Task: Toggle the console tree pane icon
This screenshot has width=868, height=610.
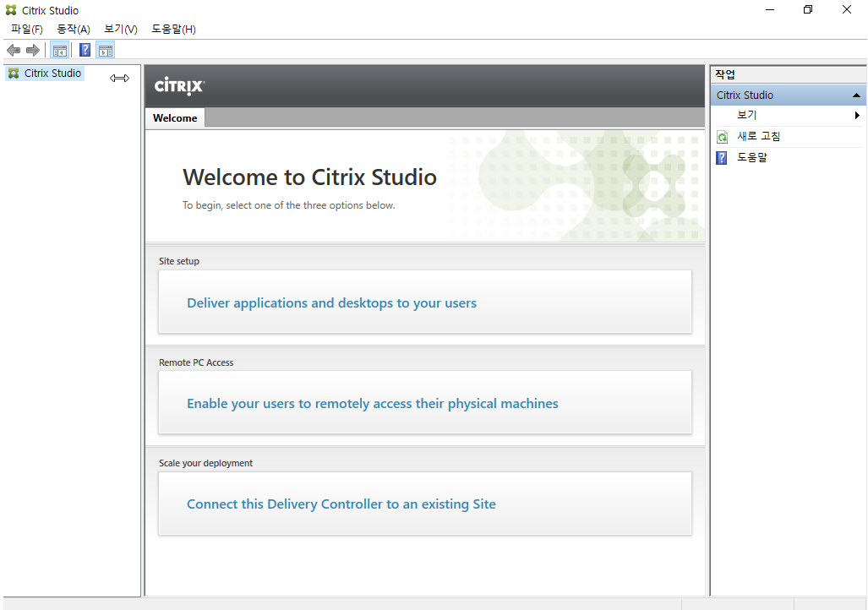Action: 60,51
